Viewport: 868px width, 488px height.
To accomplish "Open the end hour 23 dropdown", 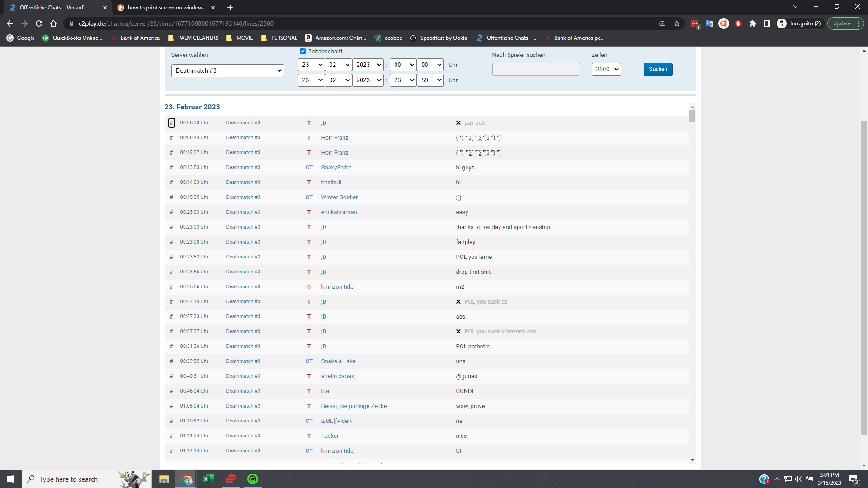I will [403, 80].
